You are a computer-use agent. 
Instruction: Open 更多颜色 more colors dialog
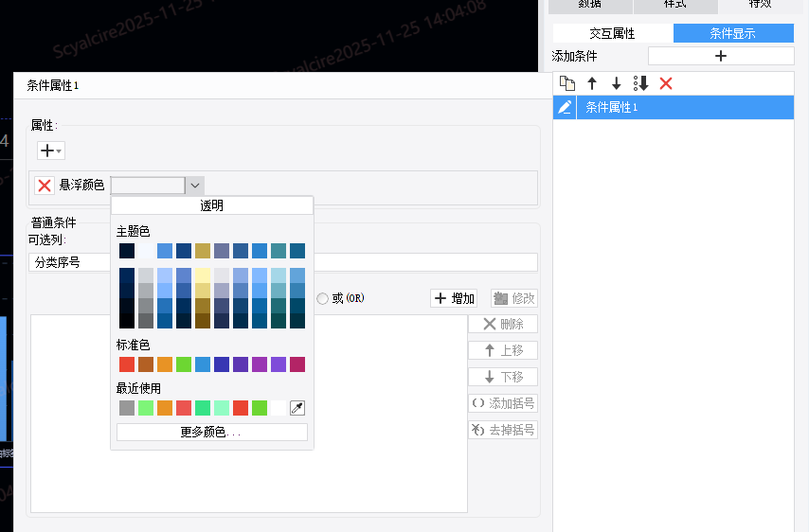[212, 432]
